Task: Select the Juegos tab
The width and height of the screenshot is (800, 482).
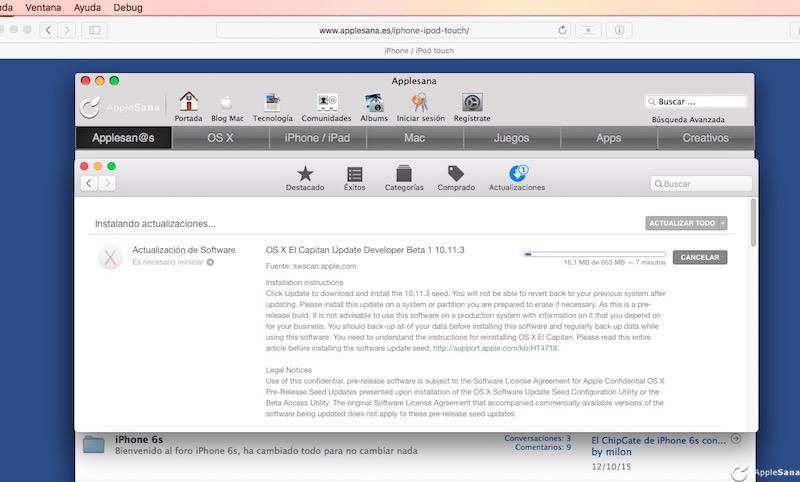Action: coord(511,138)
